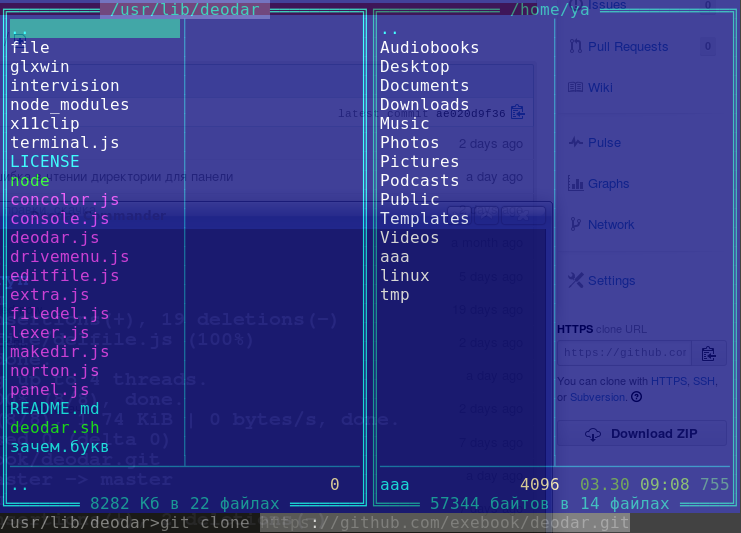The width and height of the screenshot is (741, 533).
Task: Open Graphs in GitHub sidebar
Action: (608, 184)
